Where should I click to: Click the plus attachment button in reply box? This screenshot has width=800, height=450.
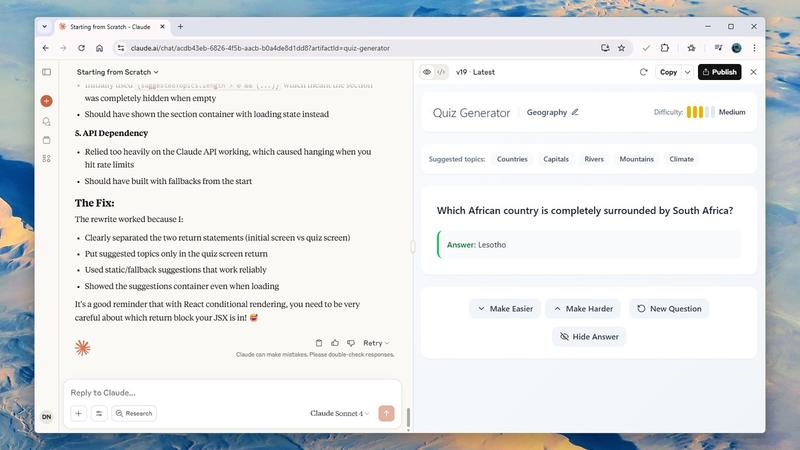(x=79, y=413)
